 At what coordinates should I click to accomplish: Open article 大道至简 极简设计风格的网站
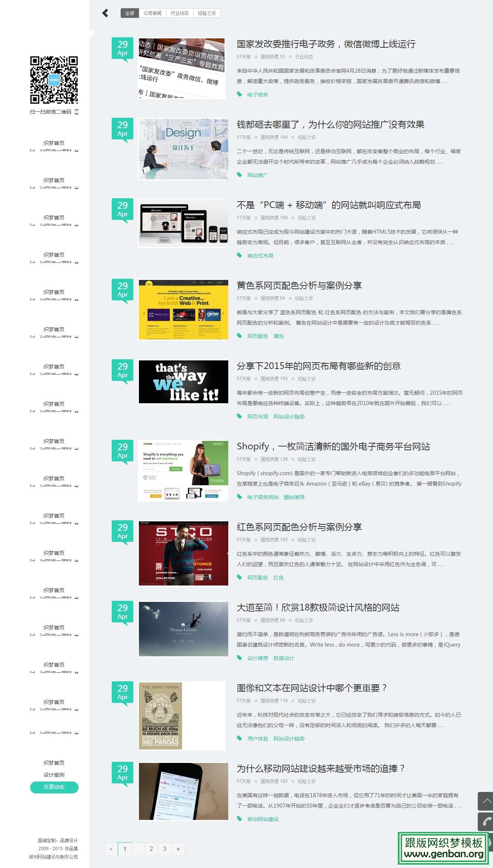[x=318, y=607]
